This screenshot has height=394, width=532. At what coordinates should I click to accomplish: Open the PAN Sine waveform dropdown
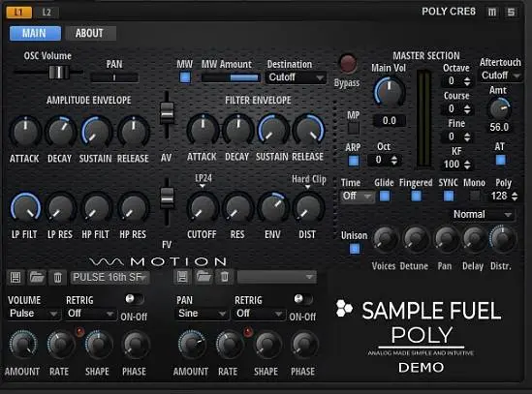[202, 314]
